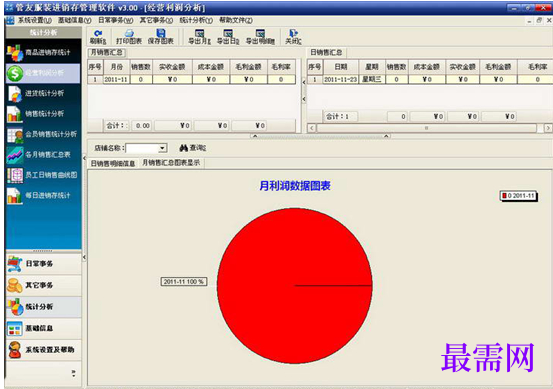Click daily table scrollbar right arrow
The width and height of the screenshot is (553, 389).
548,128
